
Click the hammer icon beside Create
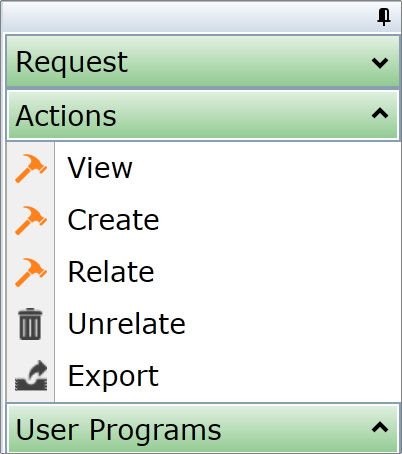[31, 220]
